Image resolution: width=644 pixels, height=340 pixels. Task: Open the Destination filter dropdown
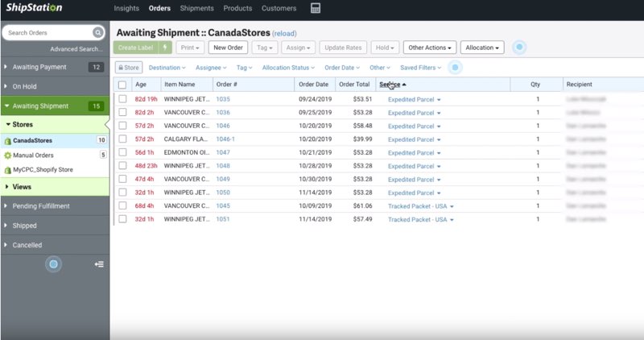pyautogui.click(x=167, y=68)
